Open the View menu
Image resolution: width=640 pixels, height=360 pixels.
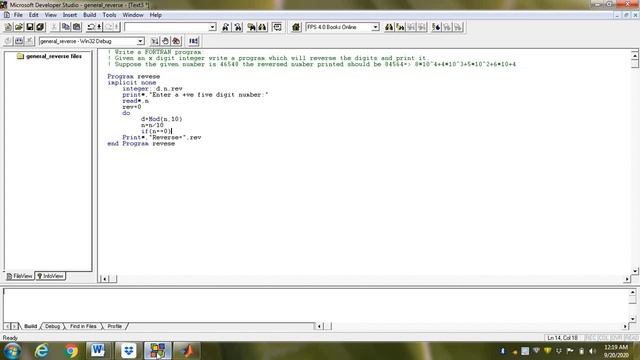[x=51, y=15]
